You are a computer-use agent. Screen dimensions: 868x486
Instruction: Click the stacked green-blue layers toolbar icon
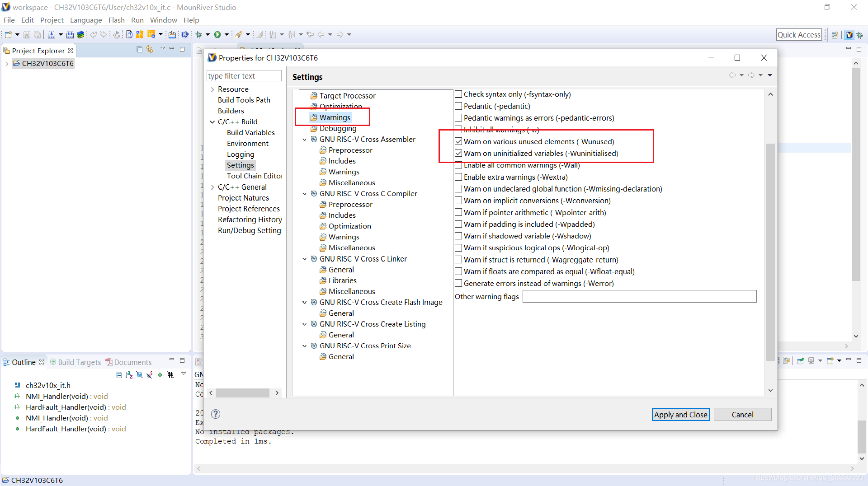point(80,35)
